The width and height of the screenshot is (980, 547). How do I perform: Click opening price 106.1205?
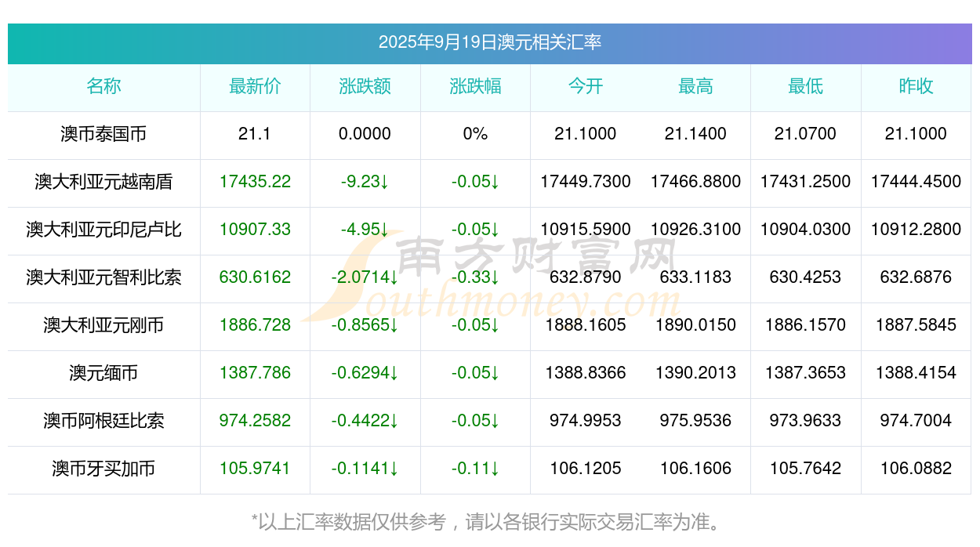coord(586,469)
